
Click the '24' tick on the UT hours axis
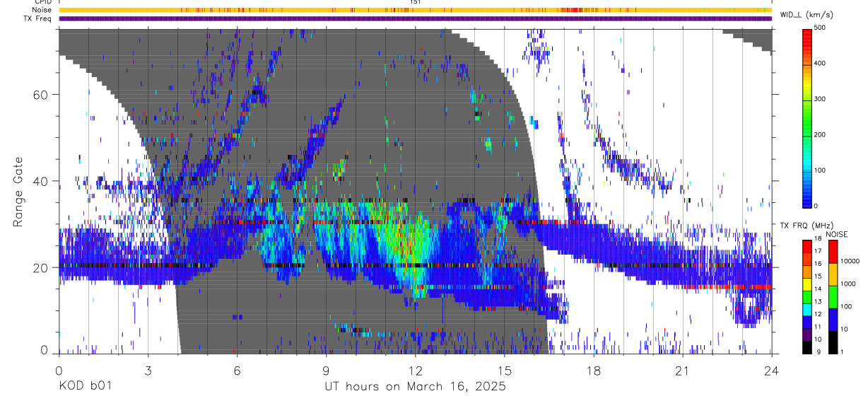pyautogui.click(x=772, y=370)
